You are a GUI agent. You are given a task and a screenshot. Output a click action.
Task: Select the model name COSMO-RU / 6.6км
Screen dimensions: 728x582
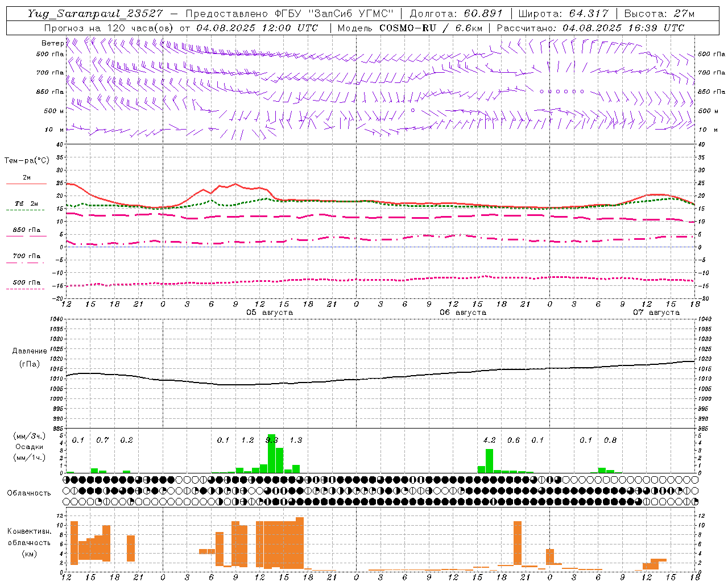coord(431,28)
